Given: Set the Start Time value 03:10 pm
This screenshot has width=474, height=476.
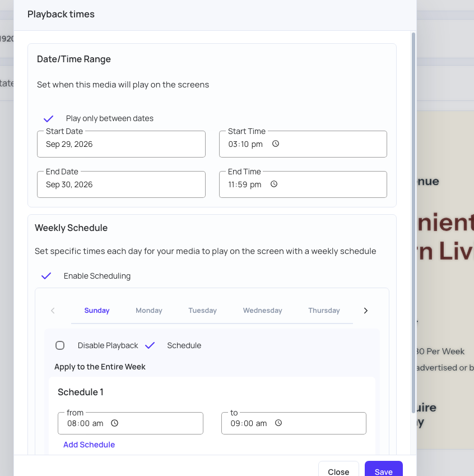Looking at the screenshot, I should [245, 144].
